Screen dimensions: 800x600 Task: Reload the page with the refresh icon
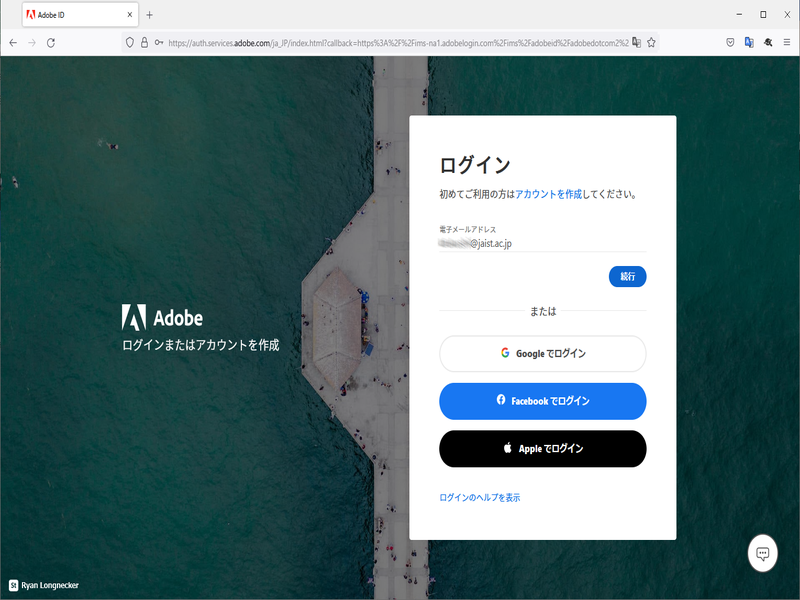click(51, 43)
